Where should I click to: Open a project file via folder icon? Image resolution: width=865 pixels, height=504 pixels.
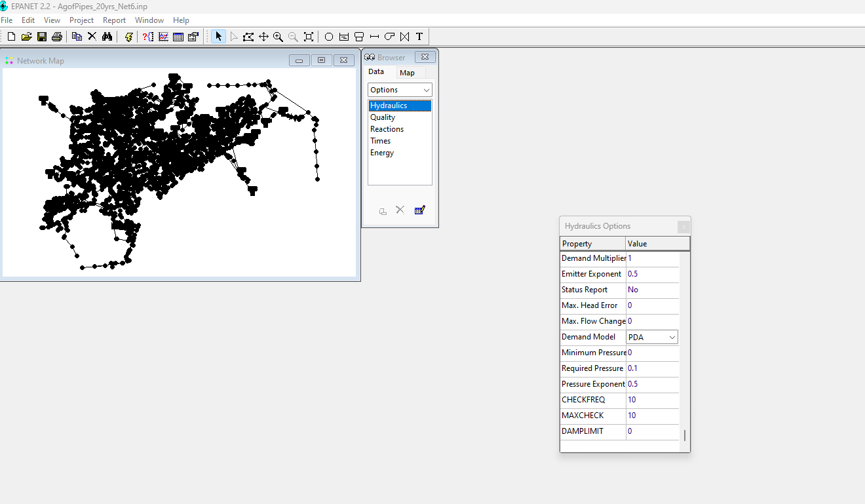26,37
